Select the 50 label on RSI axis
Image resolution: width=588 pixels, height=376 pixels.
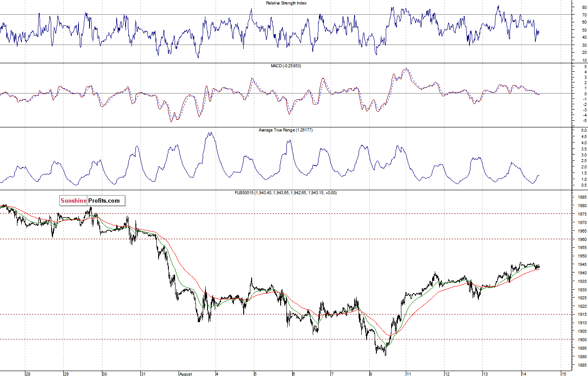584,30
